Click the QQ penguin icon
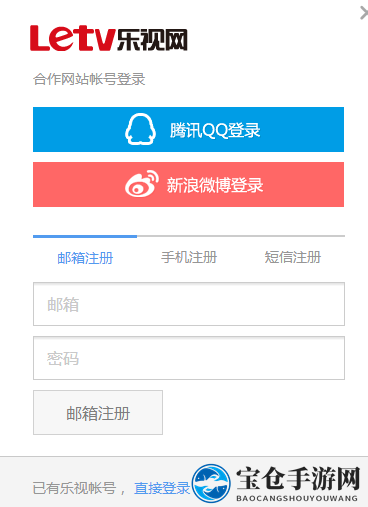The width and height of the screenshot is (368, 507). 140,129
